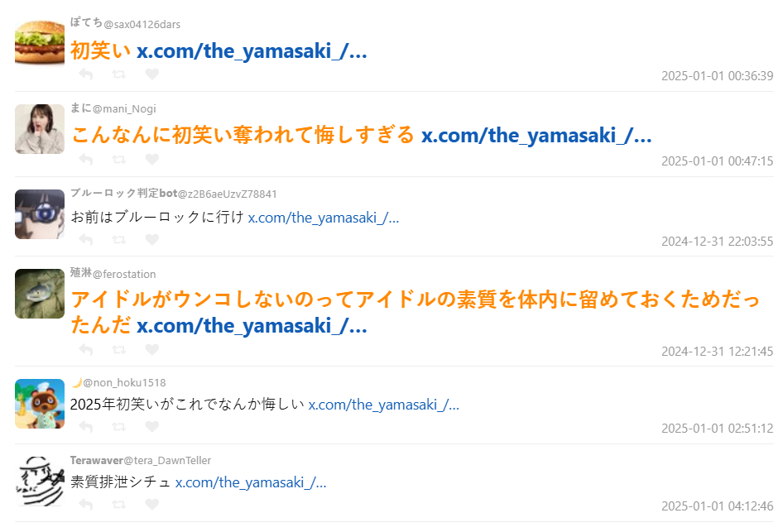Screen dimensions: 783x532
Task: Open Tom Nook avatar of @non_hoku1518
Action: [40, 404]
